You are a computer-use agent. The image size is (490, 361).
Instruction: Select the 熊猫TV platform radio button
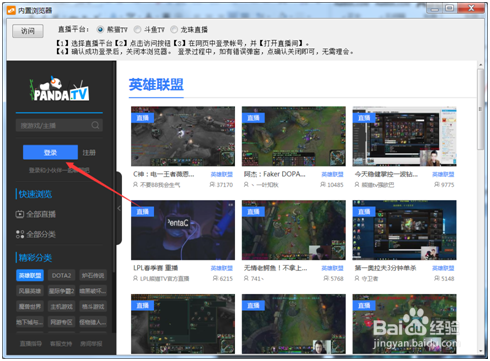[100, 30]
